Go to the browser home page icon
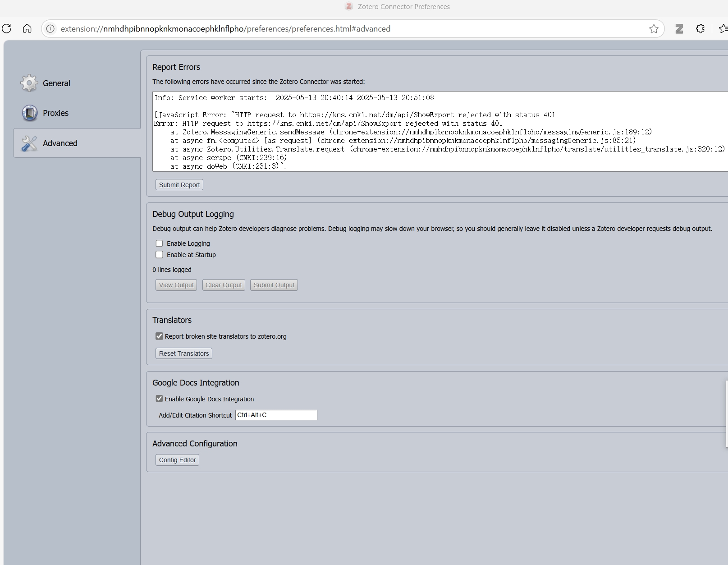This screenshot has height=565, width=728. (27, 29)
